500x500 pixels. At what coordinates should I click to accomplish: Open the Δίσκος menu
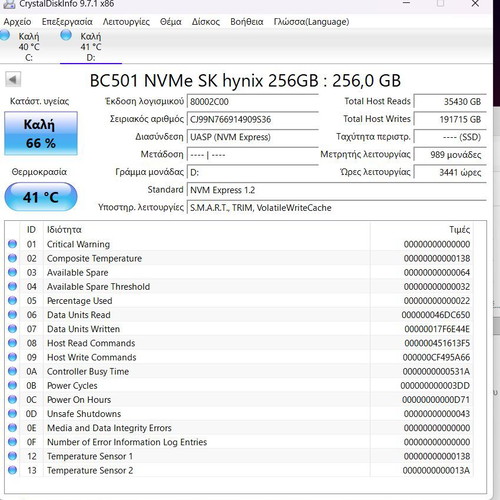[206, 22]
